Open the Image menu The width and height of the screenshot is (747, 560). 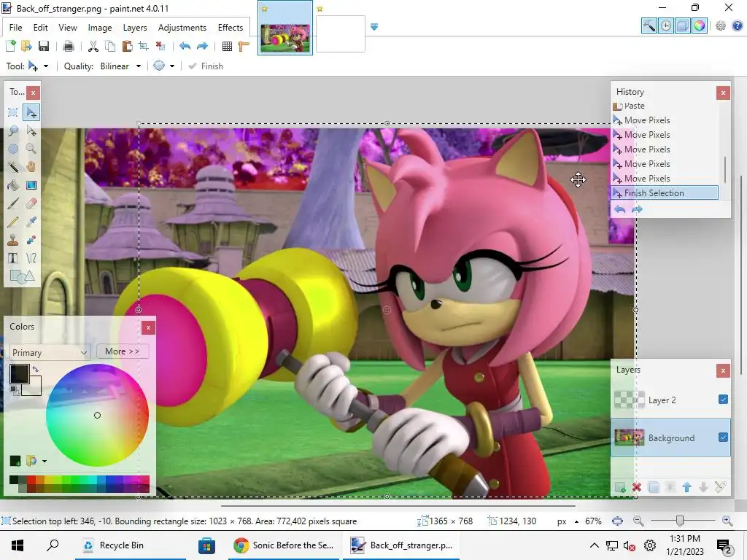(99, 28)
